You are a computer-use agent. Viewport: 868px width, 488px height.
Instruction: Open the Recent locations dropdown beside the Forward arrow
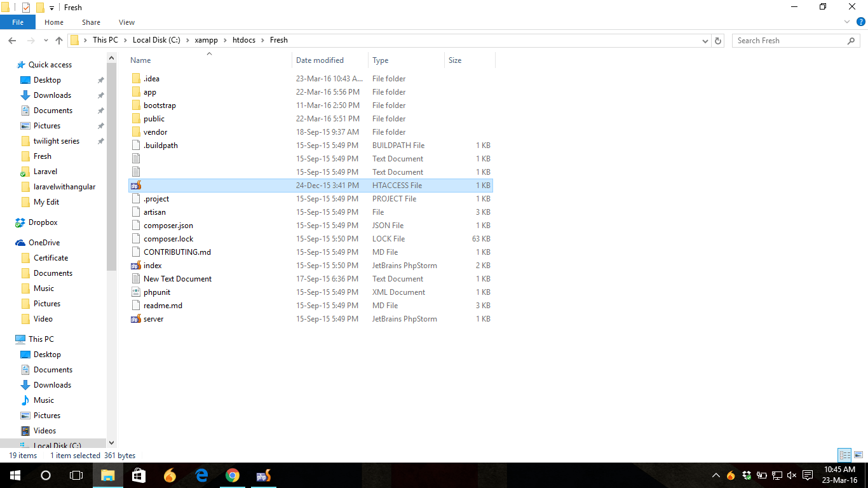(x=46, y=41)
